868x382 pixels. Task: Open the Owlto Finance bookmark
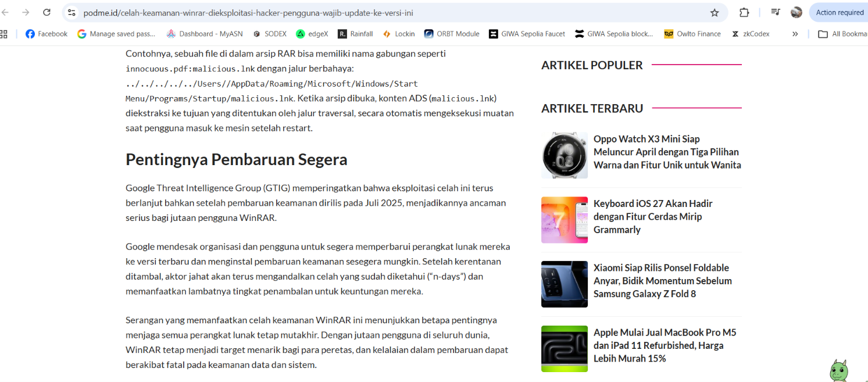[x=692, y=34]
